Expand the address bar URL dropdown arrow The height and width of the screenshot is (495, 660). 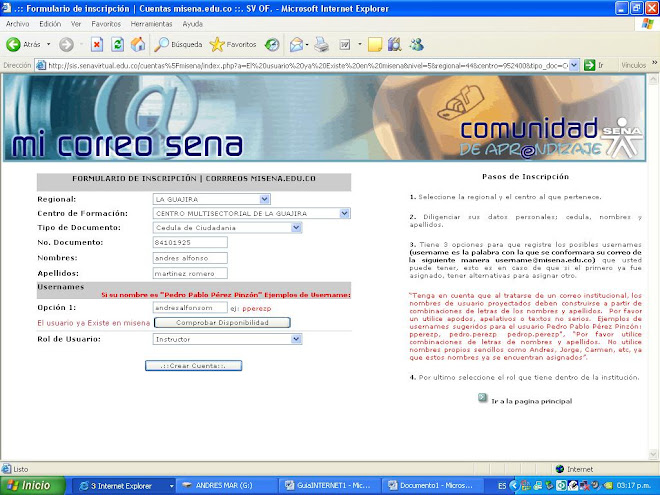pyautogui.click(x=573, y=65)
